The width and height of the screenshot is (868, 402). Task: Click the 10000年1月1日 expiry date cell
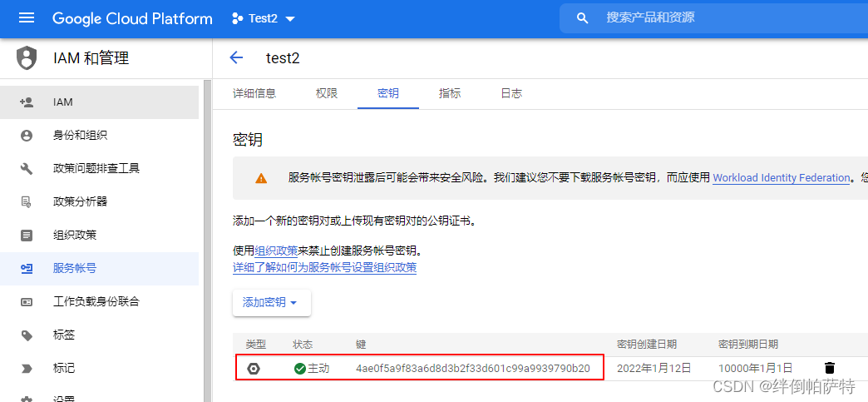756,368
